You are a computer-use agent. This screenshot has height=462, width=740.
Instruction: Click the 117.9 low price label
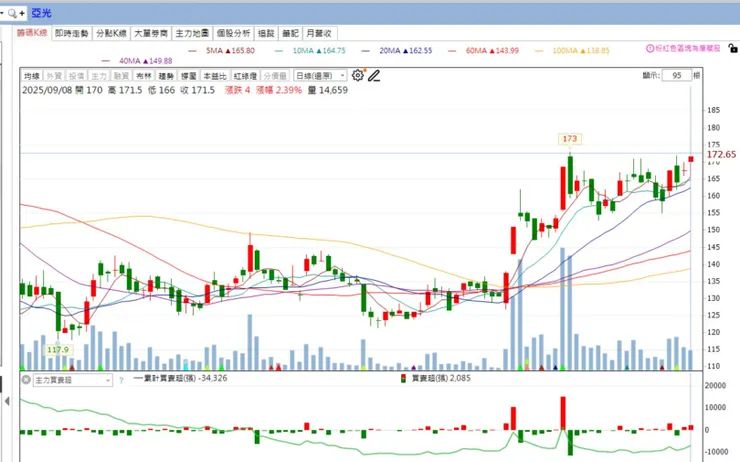[x=58, y=350]
